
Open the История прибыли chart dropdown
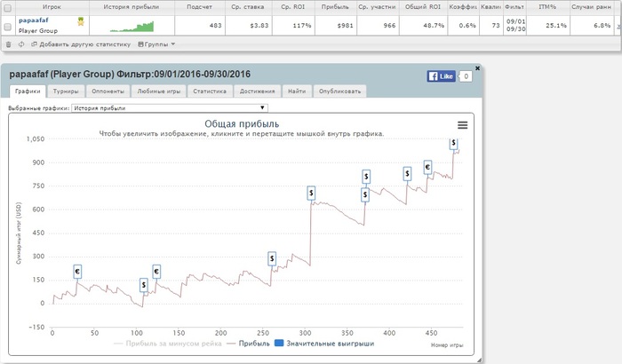[170, 107]
